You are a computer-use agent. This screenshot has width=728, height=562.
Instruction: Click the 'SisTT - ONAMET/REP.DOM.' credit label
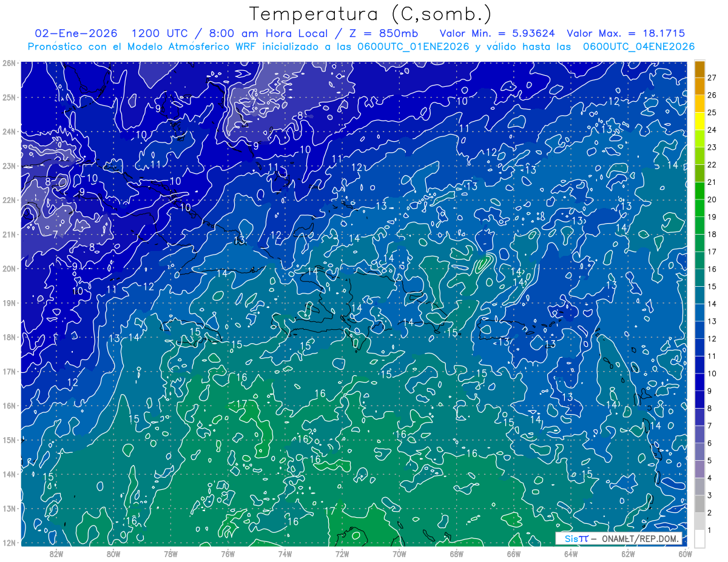click(x=619, y=538)
